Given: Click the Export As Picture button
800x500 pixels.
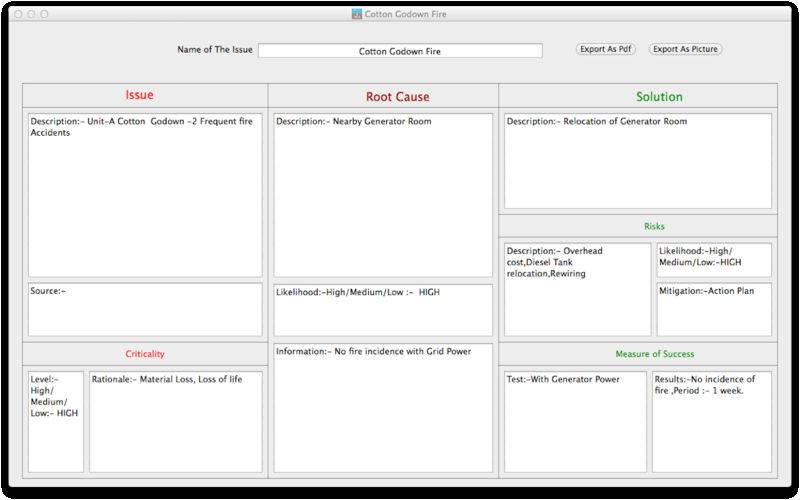Looking at the screenshot, I should 685,49.
